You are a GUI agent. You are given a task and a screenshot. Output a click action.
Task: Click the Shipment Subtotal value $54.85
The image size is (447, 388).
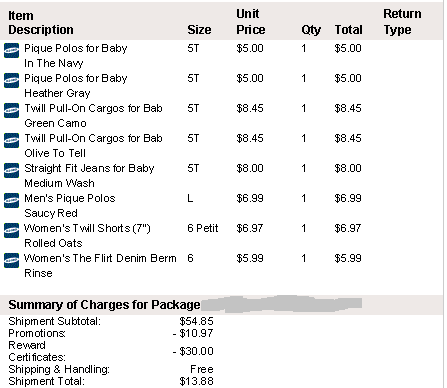click(196, 321)
